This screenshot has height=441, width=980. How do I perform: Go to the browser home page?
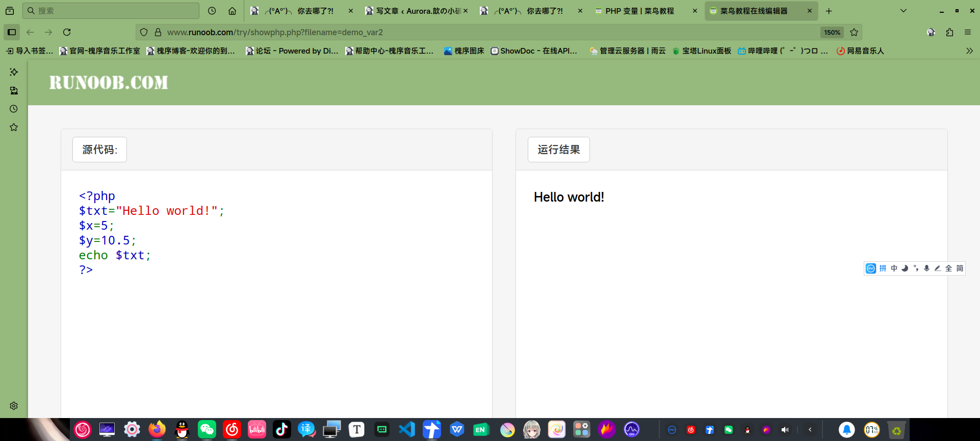(232, 11)
